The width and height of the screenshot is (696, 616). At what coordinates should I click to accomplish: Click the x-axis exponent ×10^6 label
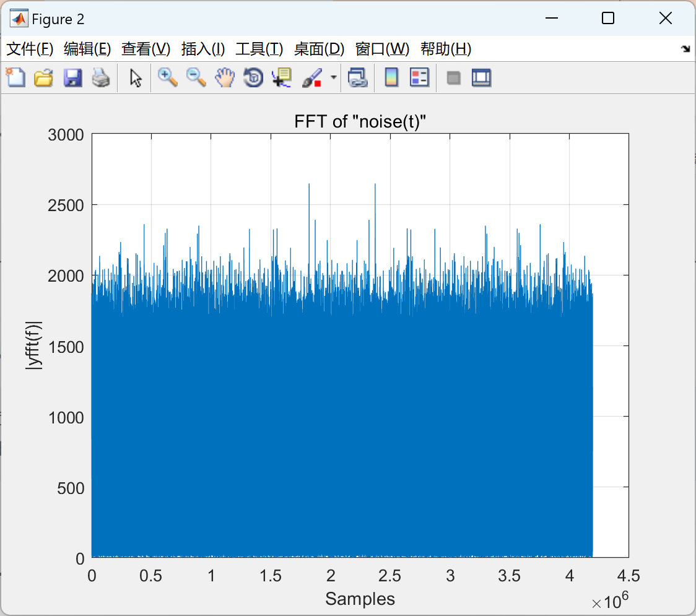611,601
